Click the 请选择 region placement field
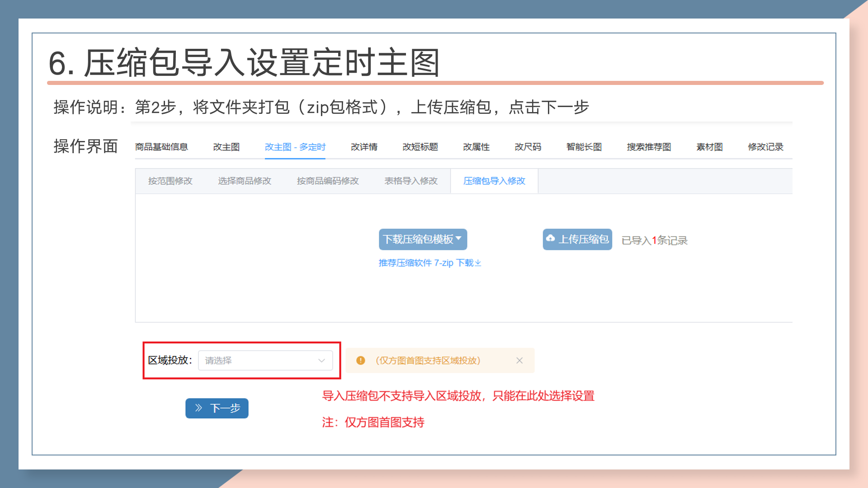The height and width of the screenshot is (488, 868). pos(258,361)
